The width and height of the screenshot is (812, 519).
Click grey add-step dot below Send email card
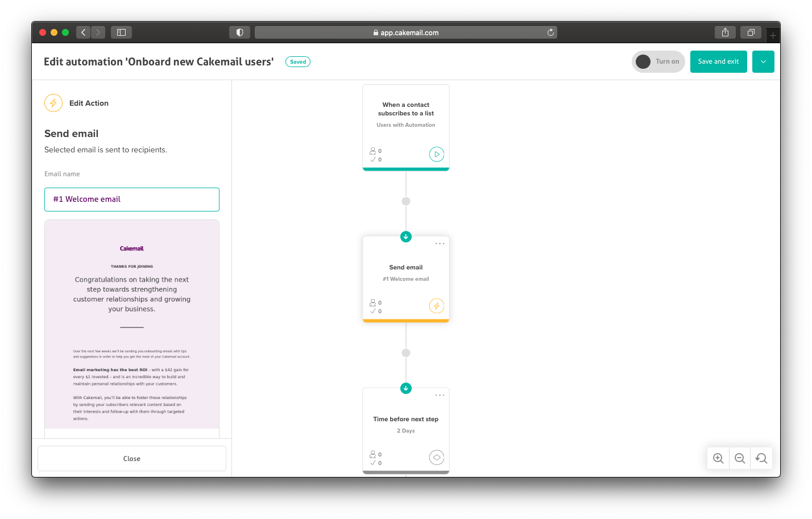406,353
